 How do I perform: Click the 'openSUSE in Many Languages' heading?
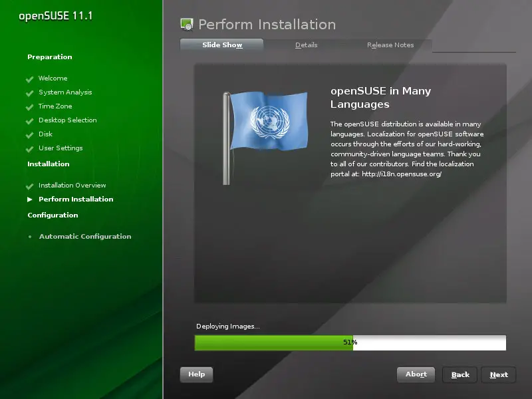coord(380,97)
